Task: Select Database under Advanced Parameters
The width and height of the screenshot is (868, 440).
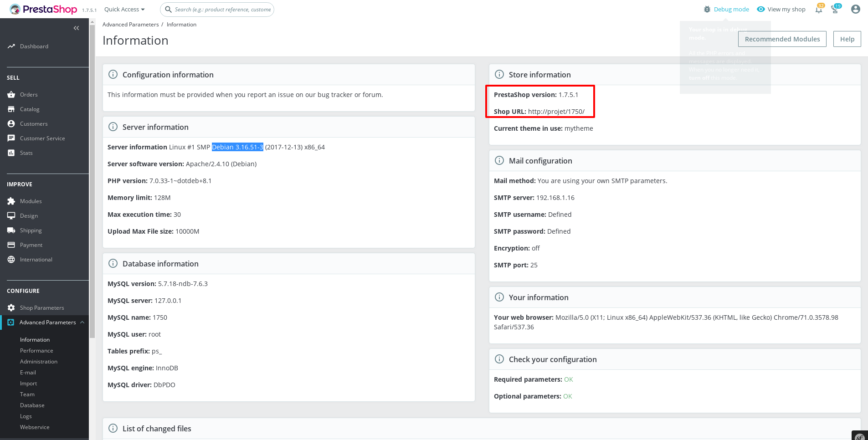Action: 32,405
